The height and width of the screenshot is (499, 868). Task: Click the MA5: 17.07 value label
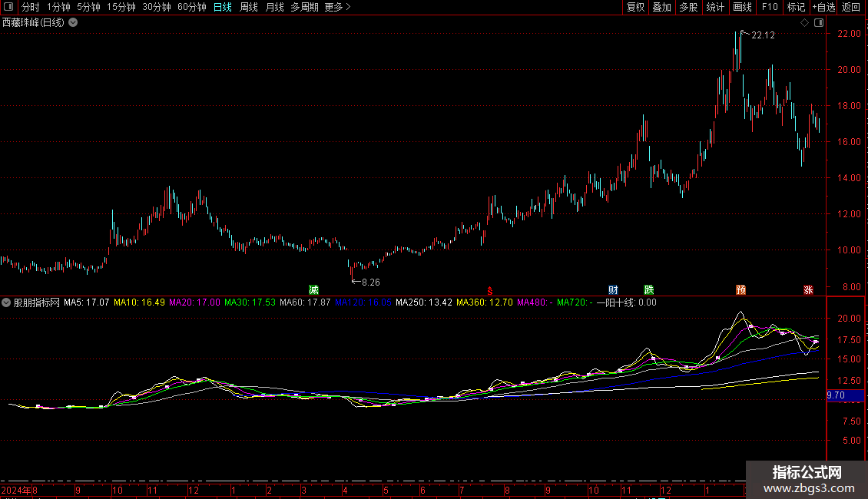point(86,302)
